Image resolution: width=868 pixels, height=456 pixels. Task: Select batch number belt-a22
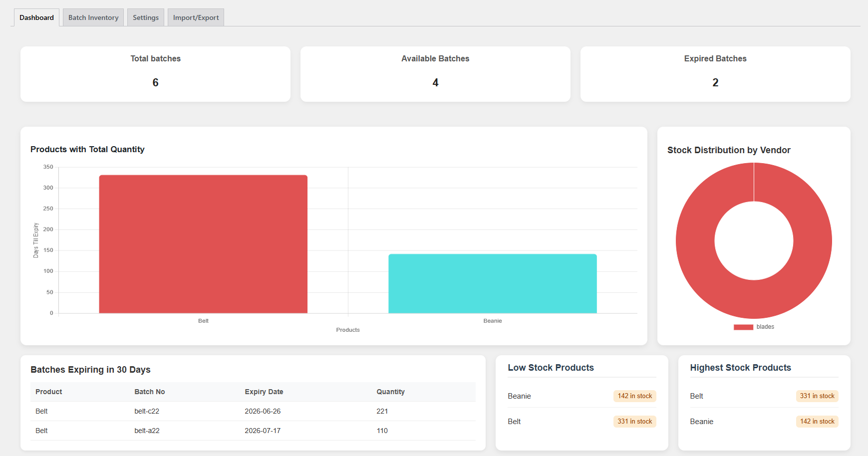tap(147, 431)
